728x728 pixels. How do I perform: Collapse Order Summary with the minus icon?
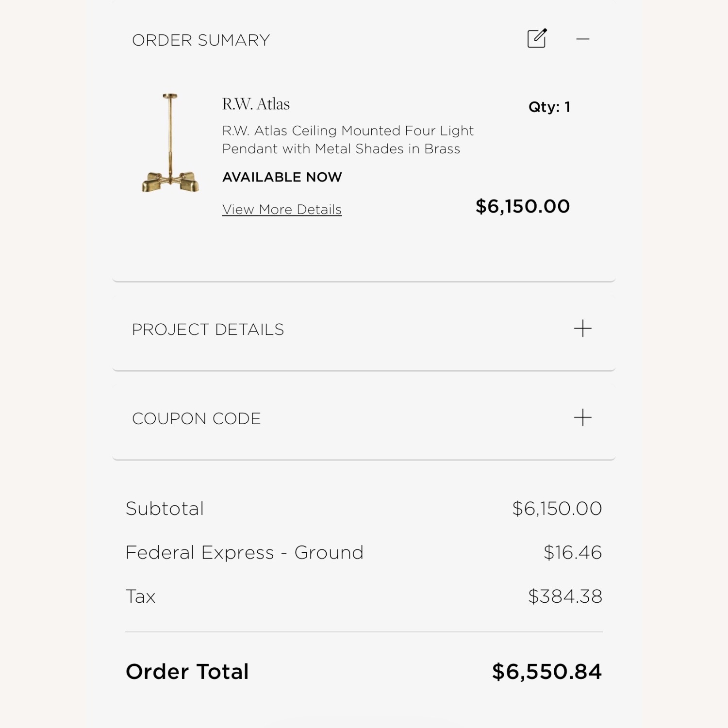coord(582,39)
